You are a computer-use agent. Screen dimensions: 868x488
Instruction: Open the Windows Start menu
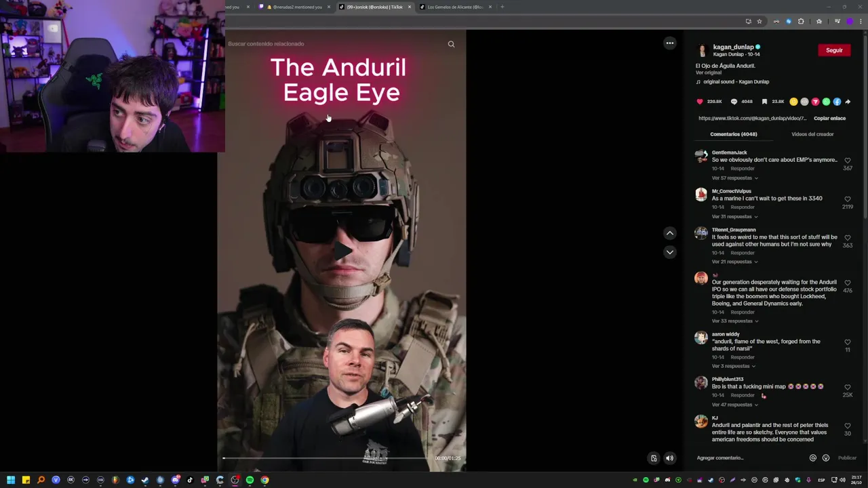11,480
